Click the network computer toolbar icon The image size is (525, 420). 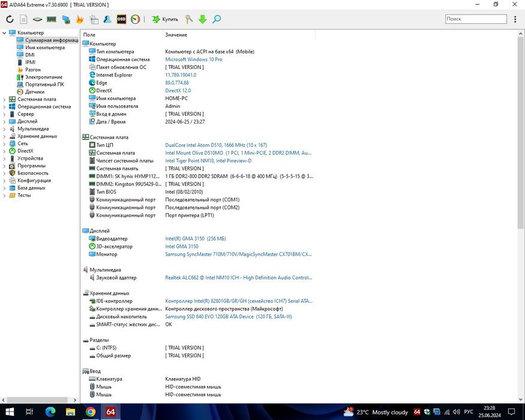coord(66,19)
